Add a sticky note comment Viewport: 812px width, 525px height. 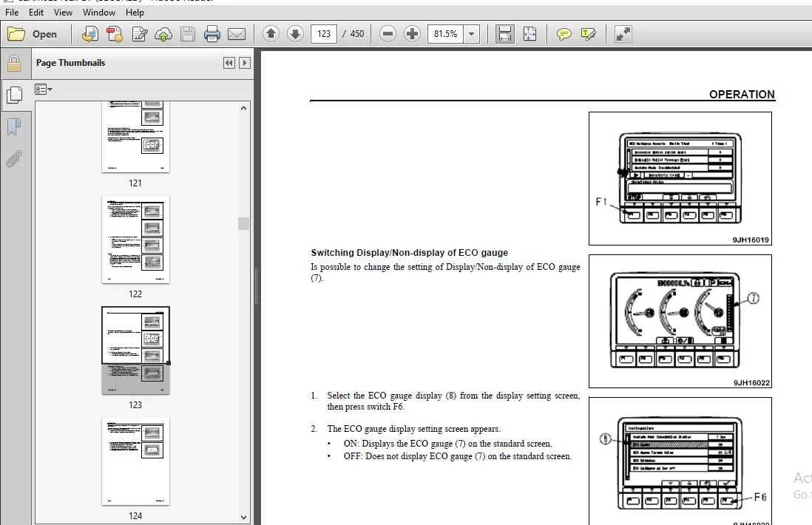tap(564, 34)
